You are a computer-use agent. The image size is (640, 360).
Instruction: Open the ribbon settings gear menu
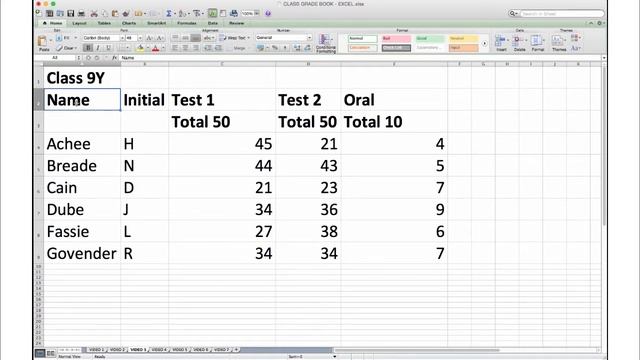pyautogui.click(x=600, y=24)
